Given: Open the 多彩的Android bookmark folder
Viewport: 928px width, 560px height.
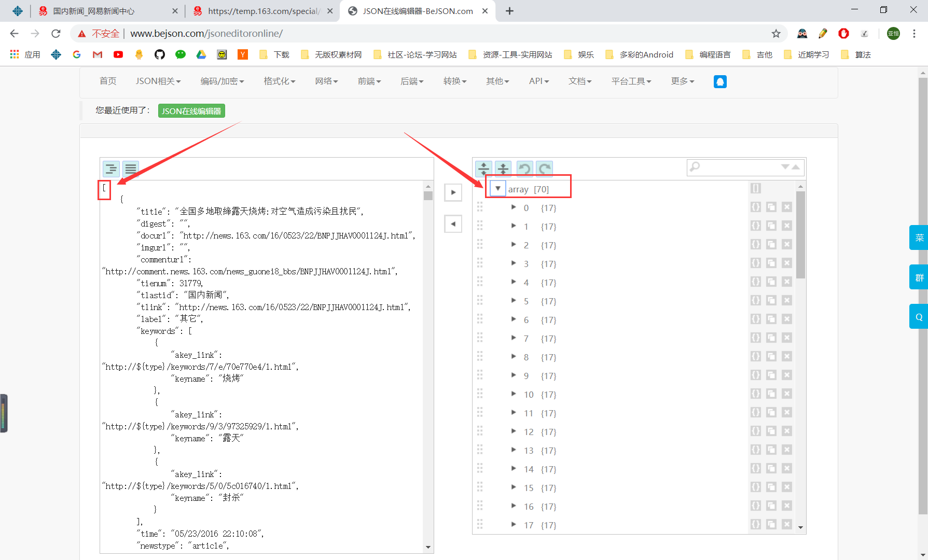Looking at the screenshot, I should [639, 54].
